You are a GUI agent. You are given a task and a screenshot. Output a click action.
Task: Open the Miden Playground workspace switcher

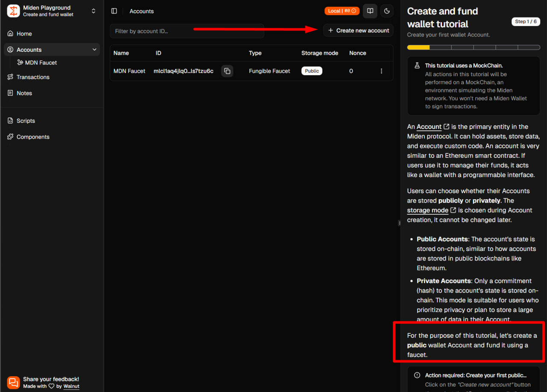point(94,11)
